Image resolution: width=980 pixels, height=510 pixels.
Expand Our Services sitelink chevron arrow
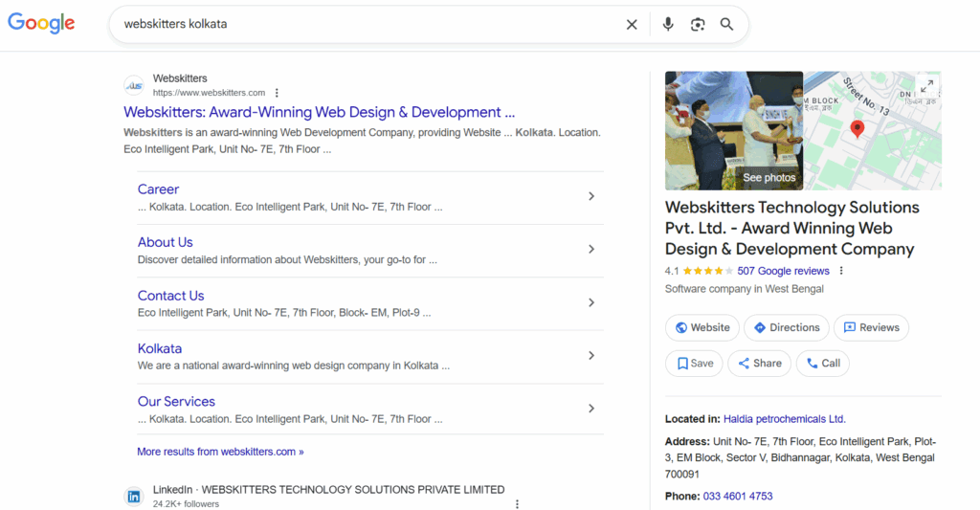tap(591, 409)
